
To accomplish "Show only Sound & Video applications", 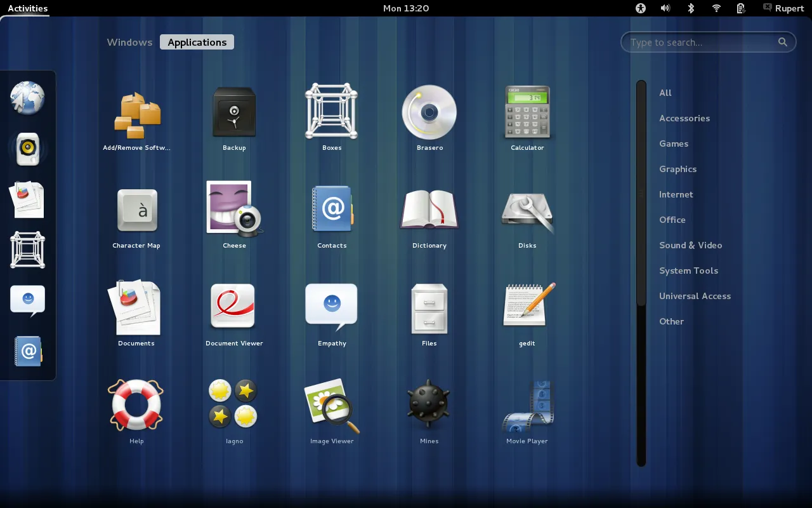I will click(690, 245).
